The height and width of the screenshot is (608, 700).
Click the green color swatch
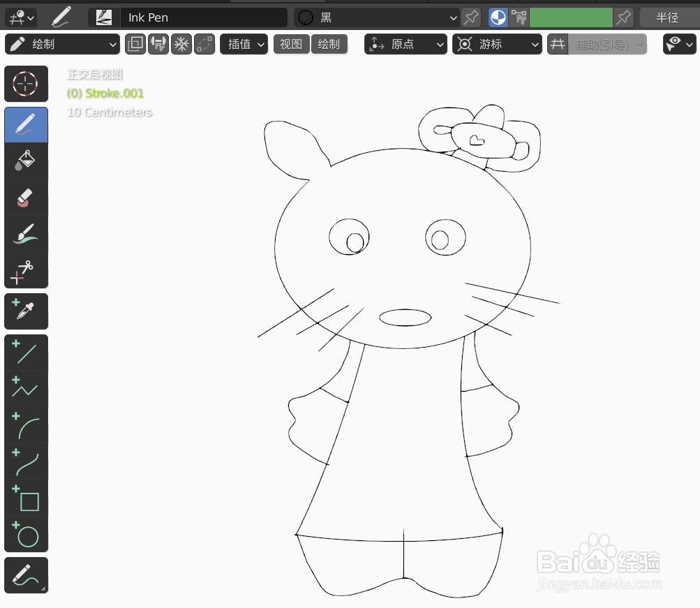pyautogui.click(x=571, y=17)
